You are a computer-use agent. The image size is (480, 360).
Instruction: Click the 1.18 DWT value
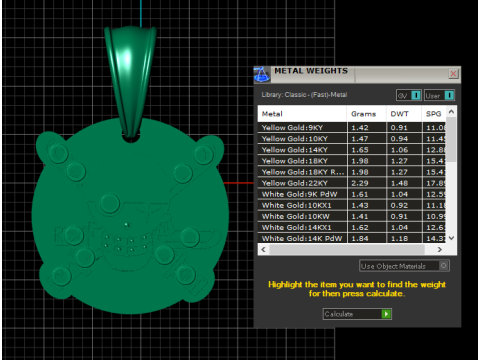tap(399, 238)
